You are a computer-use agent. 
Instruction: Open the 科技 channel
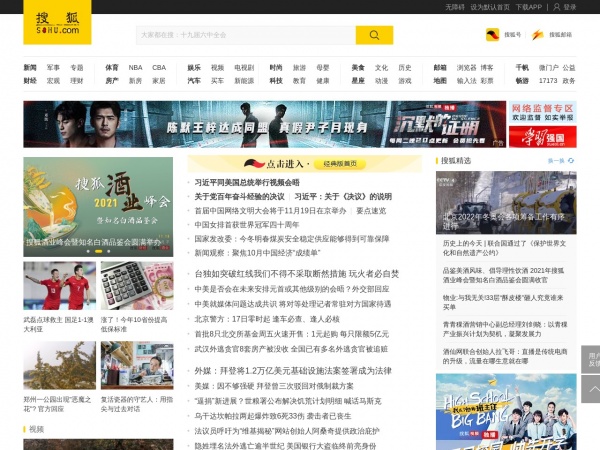point(276,81)
